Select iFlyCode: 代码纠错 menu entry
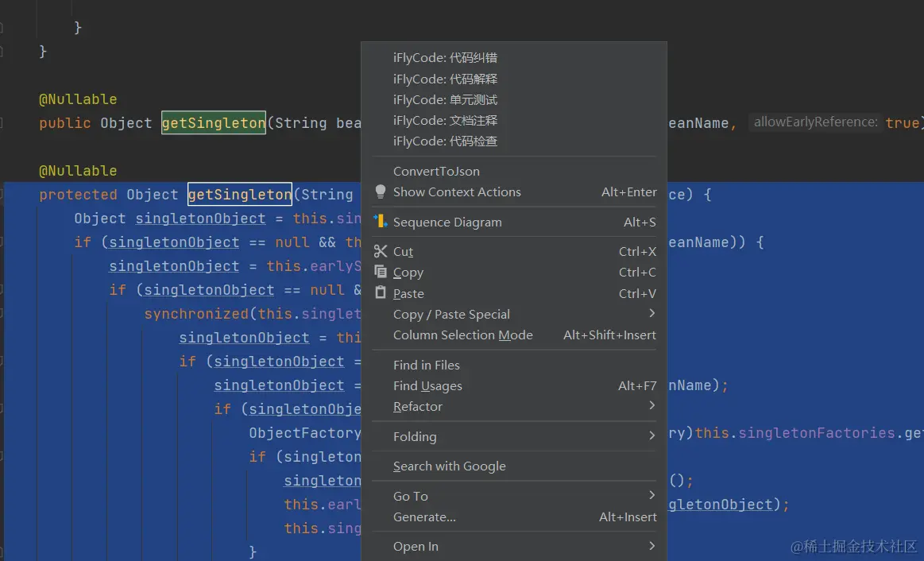924x561 pixels. (x=445, y=58)
